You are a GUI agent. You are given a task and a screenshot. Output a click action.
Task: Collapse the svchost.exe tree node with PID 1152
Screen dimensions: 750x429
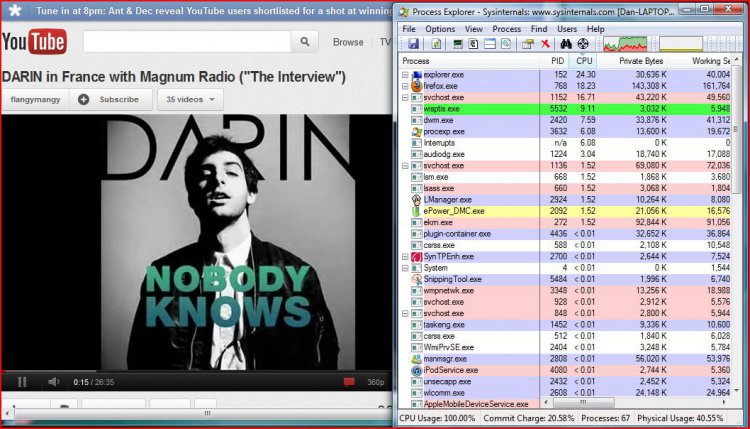tap(405, 97)
